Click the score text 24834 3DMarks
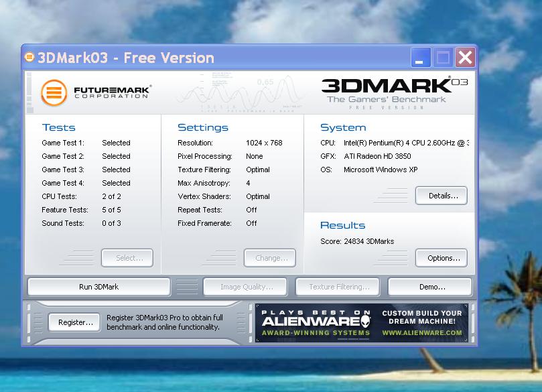The width and height of the screenshot is (542, 392). click(369, 241)
